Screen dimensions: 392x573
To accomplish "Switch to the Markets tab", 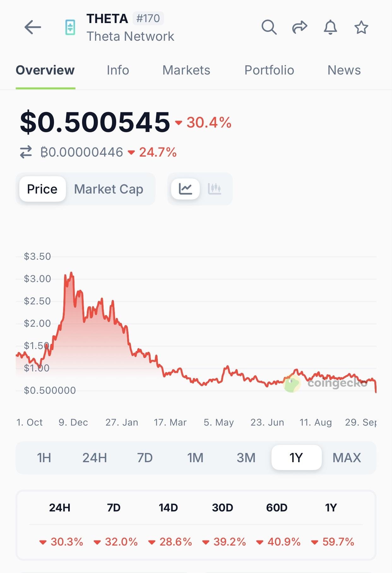I will (x=186, y=70).
